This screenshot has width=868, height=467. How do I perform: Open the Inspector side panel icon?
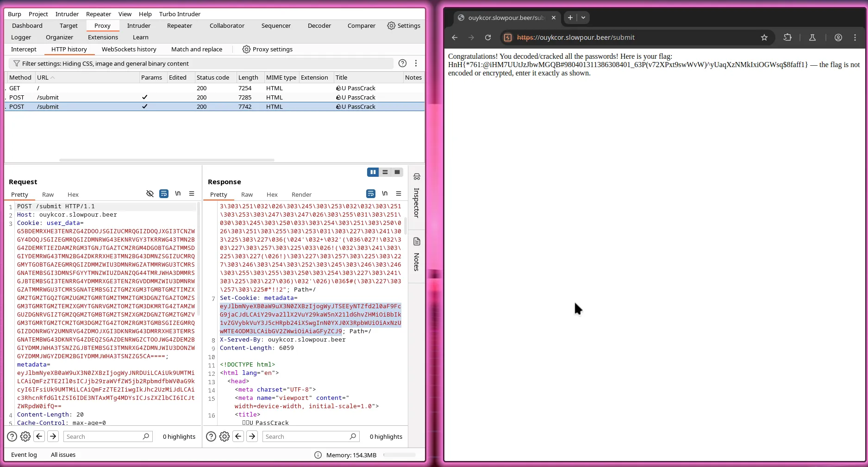click(417, 177)
